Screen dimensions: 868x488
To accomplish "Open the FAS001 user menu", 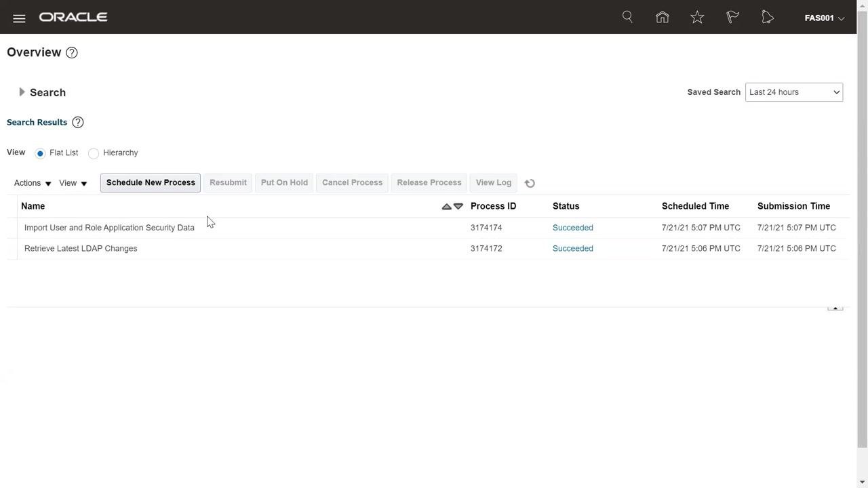I will pos(825,18).
